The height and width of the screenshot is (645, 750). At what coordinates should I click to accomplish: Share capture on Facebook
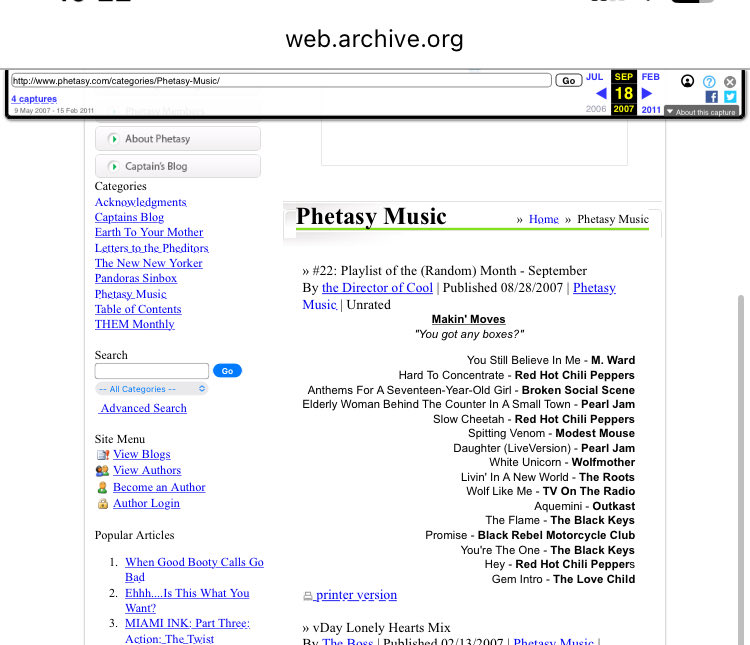click(x=711, y=97)
